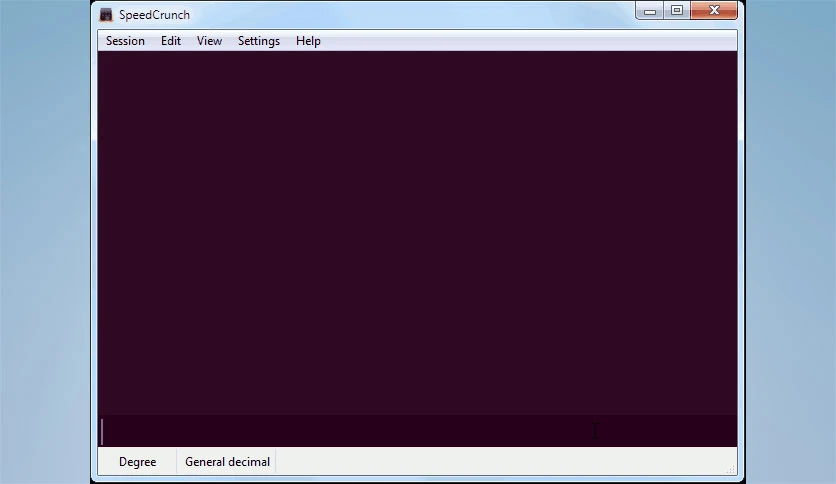Open the Edit menu

pos(171,41)
